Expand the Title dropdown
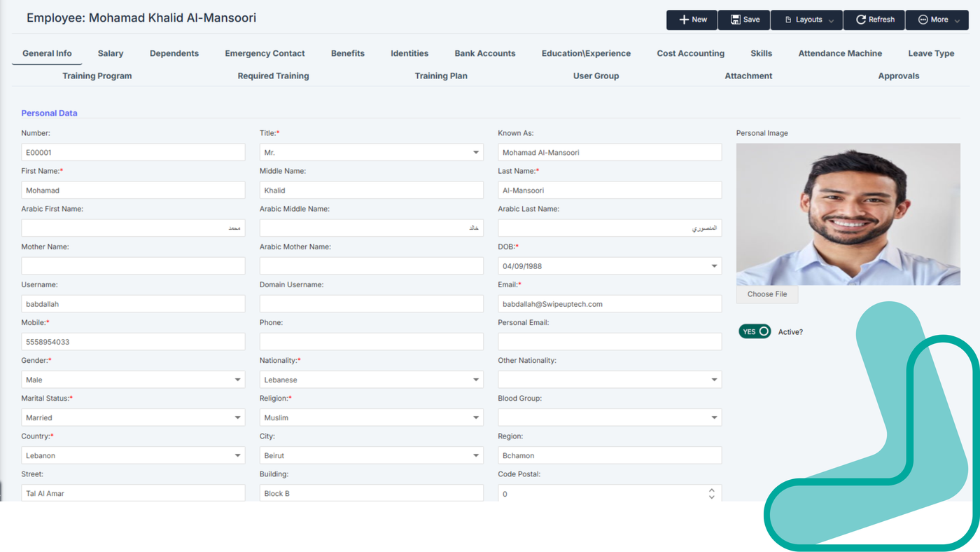Image resolution: width=980 pixels, height=552 pixels. pyautogui.click(x=475, y=153)
